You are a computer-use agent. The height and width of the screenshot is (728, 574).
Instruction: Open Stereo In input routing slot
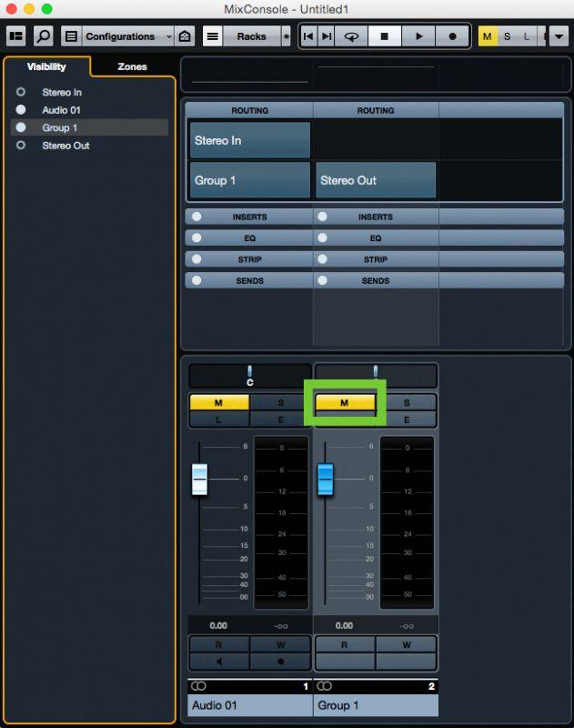[249, 140]
